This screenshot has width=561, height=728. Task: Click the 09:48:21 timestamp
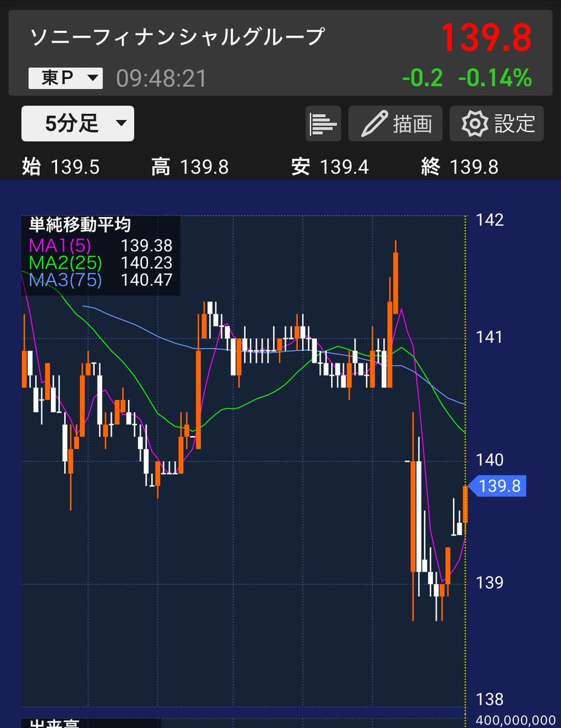[161, 78]
